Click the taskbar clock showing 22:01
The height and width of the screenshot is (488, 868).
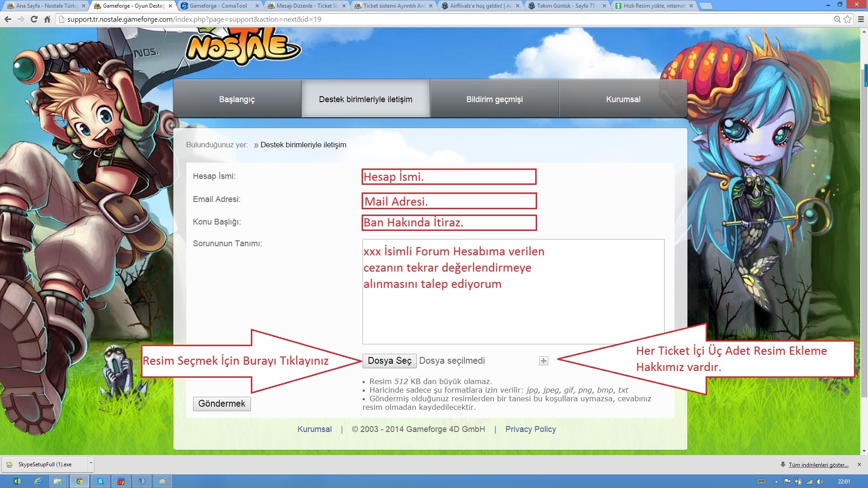[844, 482]
